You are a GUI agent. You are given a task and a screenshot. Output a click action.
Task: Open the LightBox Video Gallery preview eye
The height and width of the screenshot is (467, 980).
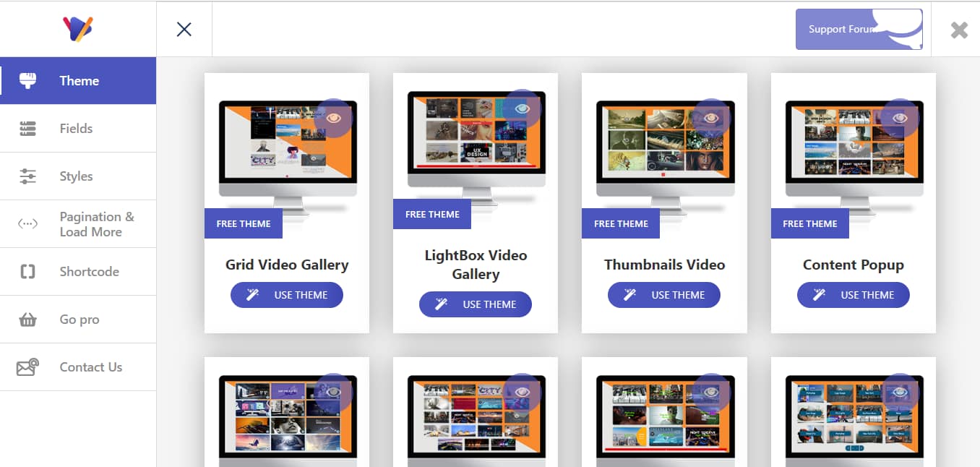click(x=523, y=108)
